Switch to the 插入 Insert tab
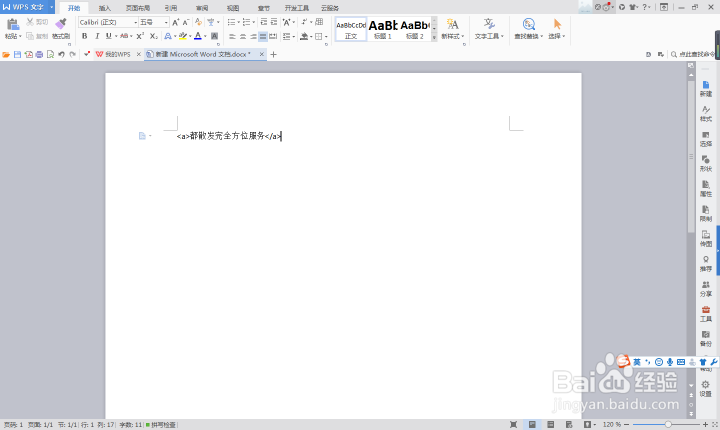The height and width of the screenshot is (430, 720). [105, 8]
